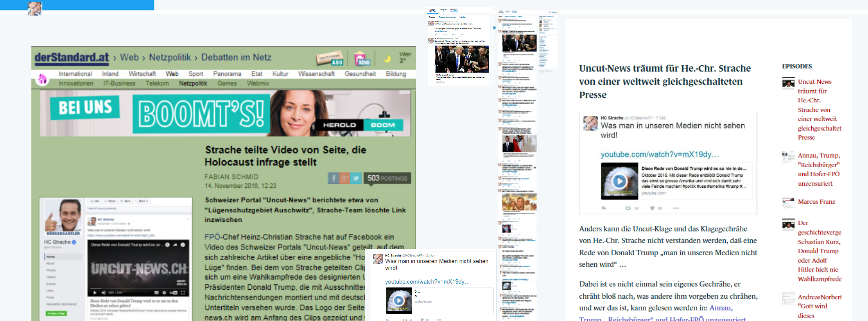This screenshot has width=868, height=321.
Task: Open the youtube.com/watch link in tweet
Action: [x=660, y=154]
